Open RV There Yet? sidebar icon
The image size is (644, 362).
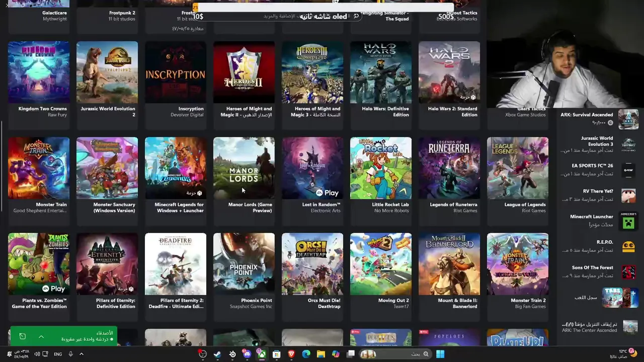(628, 196)
